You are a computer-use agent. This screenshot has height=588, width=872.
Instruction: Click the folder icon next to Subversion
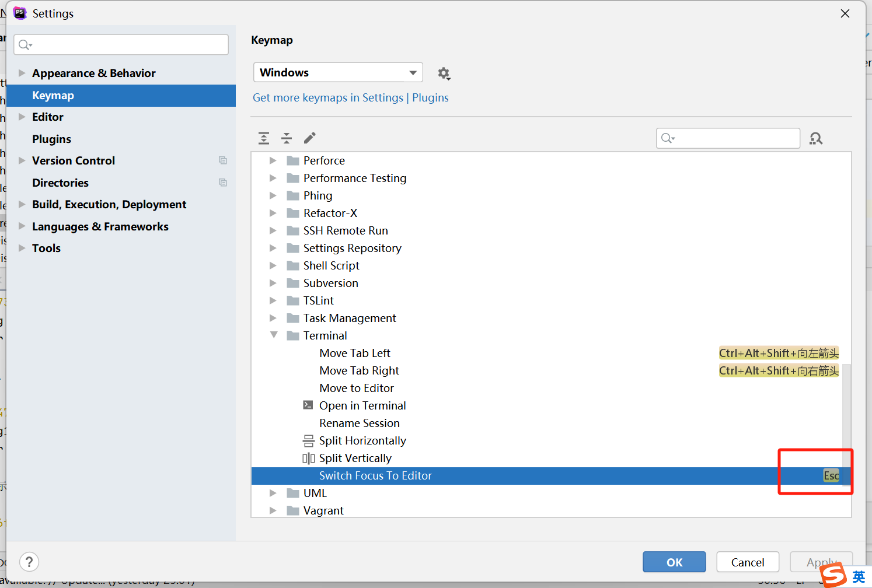[293, 283]
